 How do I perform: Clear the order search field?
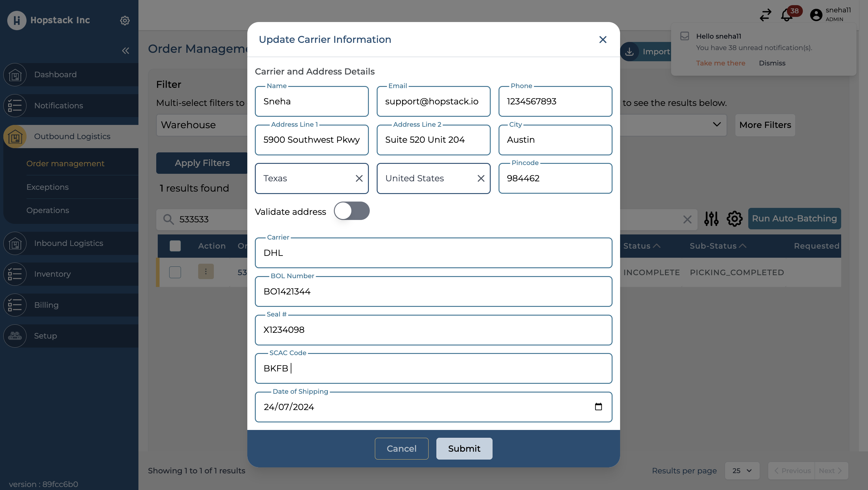[687, 219]
